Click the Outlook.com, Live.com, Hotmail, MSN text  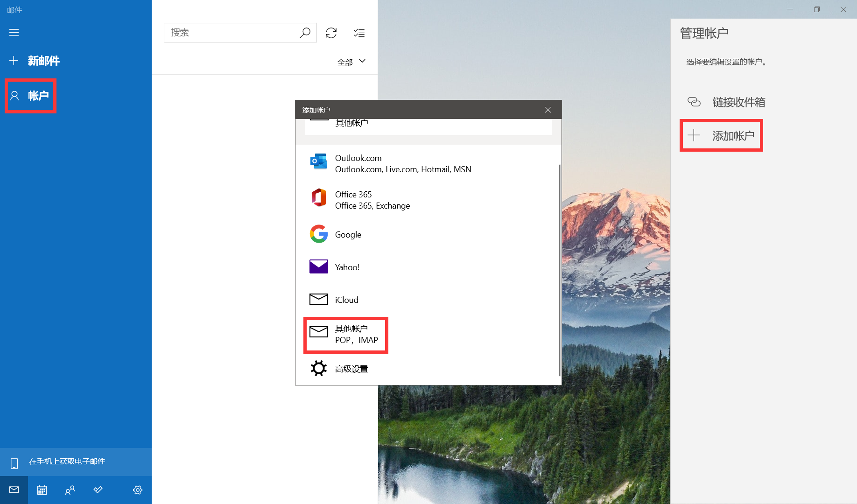click(x=403, y=169)
